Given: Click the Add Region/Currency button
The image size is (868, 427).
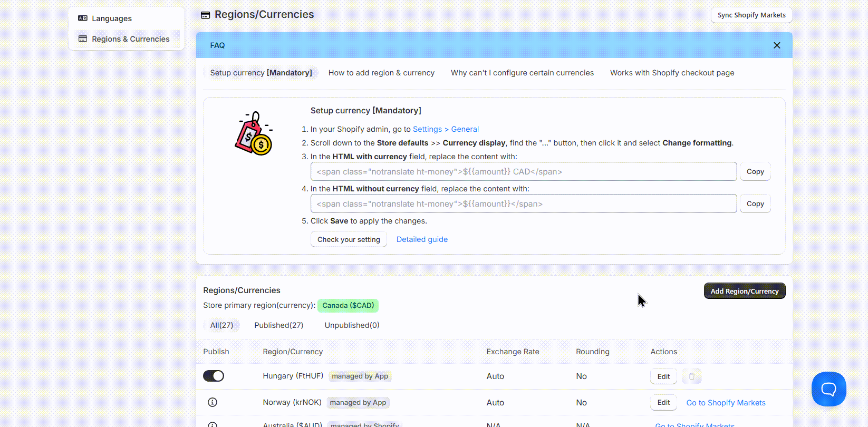Looking at the screenshot, I should point(745,291).
